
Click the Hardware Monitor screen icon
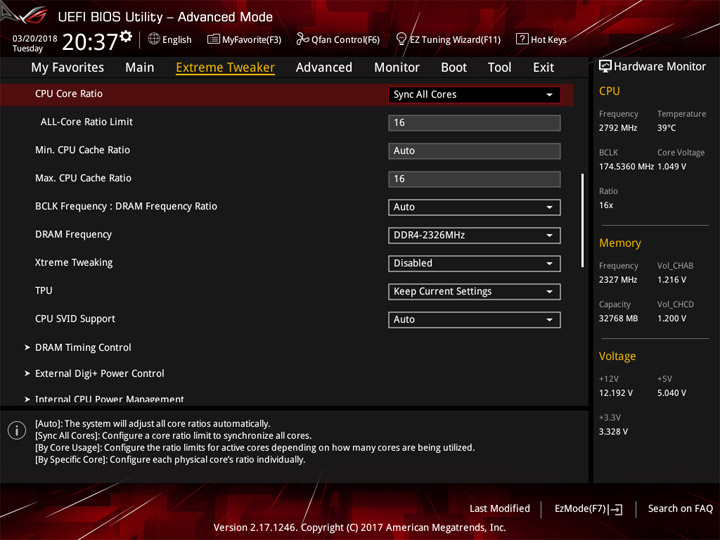tap(605, 67)
